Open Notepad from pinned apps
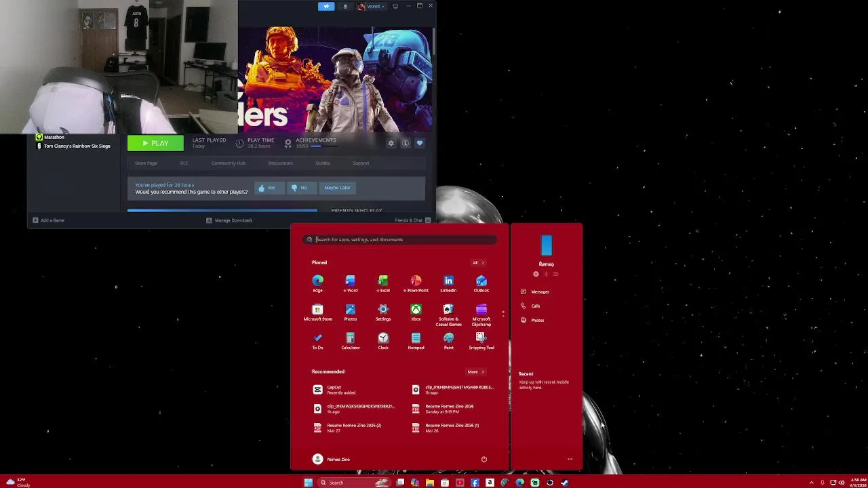This screenshot has width=868, height=488. (x=416, y=341)
